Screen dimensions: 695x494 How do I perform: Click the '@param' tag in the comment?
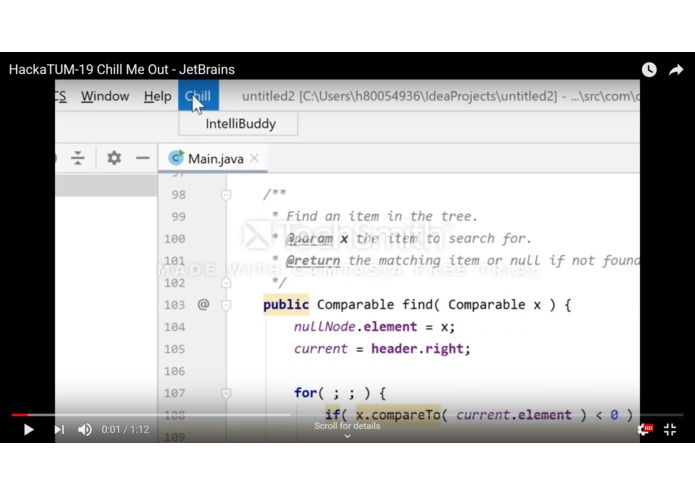309,239
